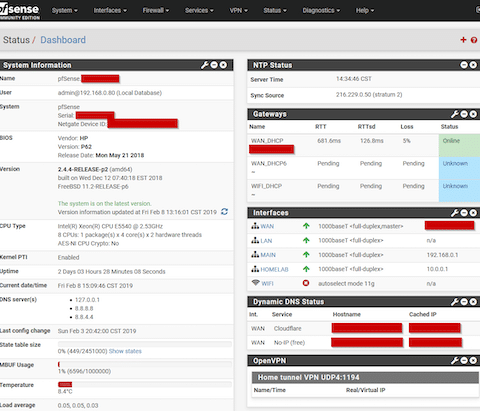
Task: Click the WAN network interface icon
Action: (x=255, y=226)
